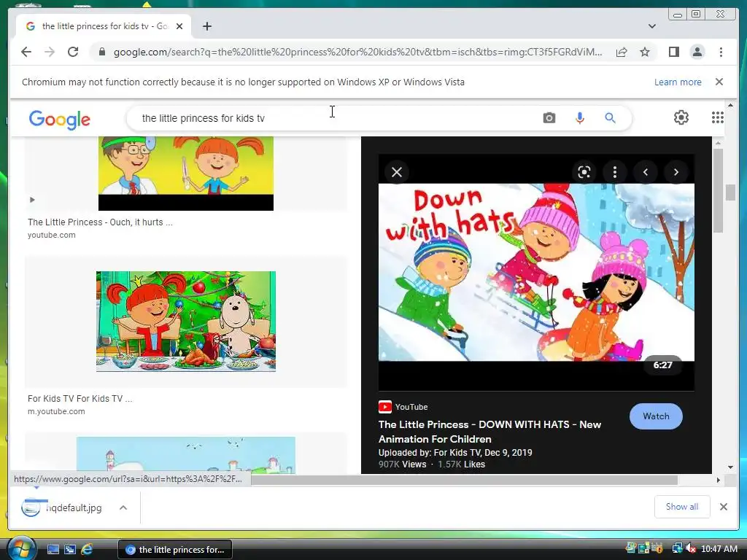
Task: Toggle the browser side panel
Action: pyautogui.click(x=673, y=52)
